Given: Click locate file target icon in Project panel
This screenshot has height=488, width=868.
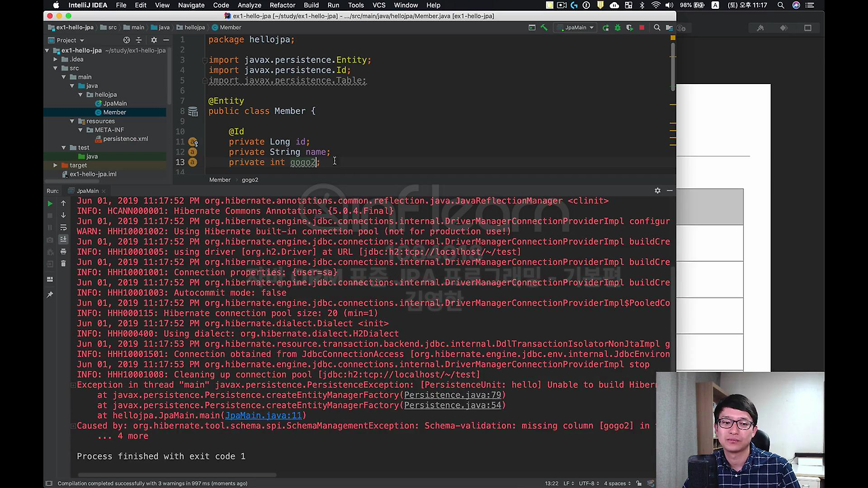Looking at the screenshot, I should 126,40.
